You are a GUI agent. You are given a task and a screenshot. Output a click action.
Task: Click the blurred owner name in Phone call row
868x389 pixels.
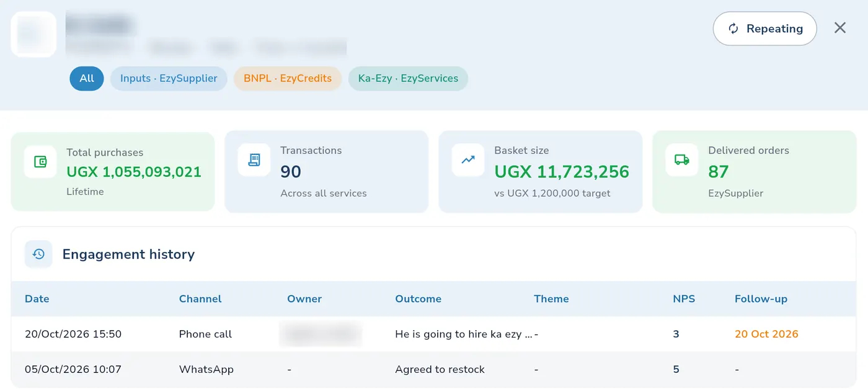tap(321, 334)
